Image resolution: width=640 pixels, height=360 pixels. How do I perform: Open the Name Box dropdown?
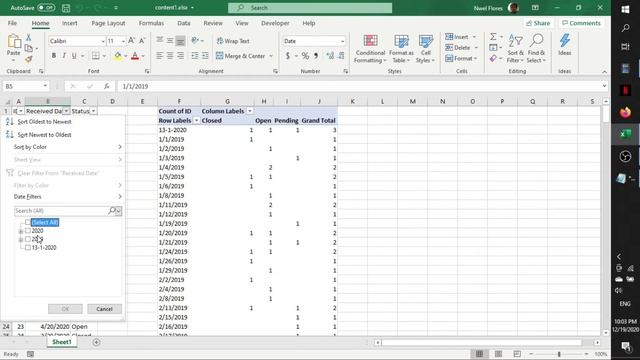45,86
